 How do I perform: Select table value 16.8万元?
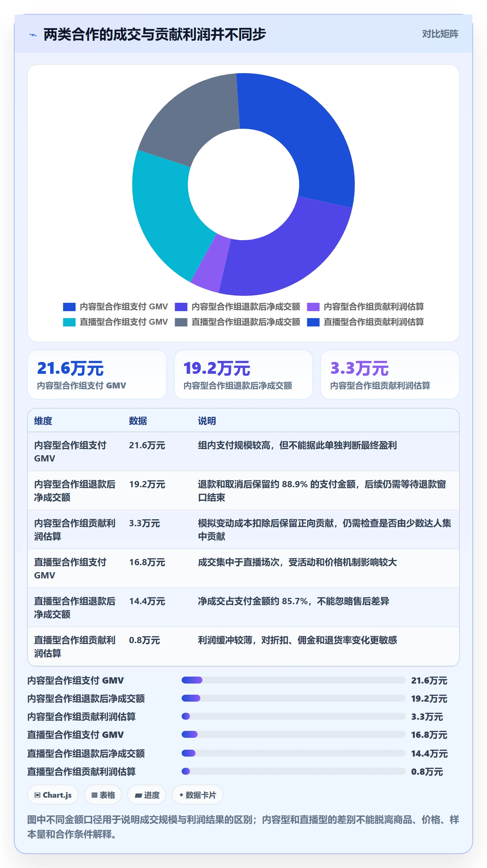point(147,562)
